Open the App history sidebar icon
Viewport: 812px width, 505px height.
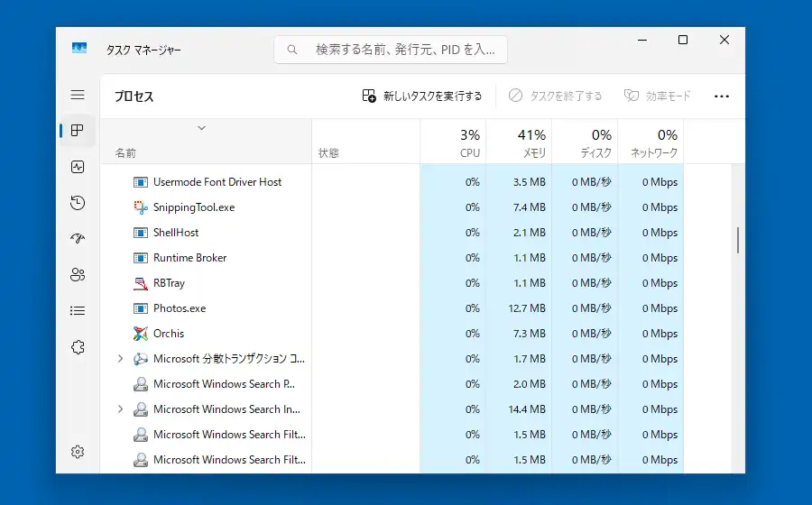point(78,203)
